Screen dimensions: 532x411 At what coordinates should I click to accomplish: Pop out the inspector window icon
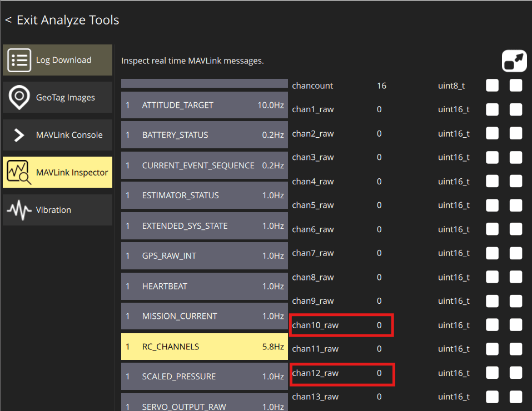click(514, 61)
